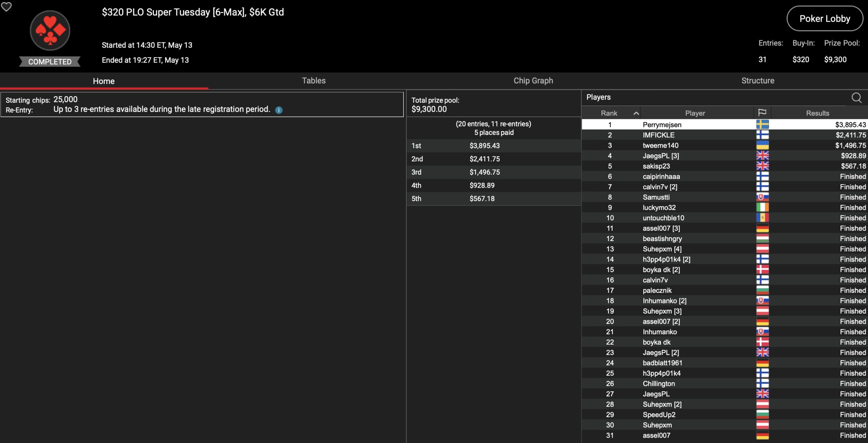
Task: Sort by Results column header
Action: [x=817, y=113]
